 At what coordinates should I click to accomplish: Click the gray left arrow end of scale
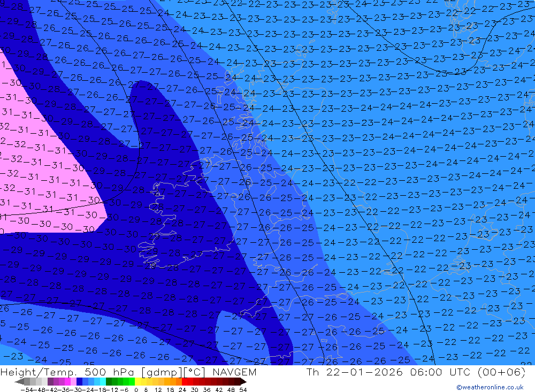pos(19,381)
